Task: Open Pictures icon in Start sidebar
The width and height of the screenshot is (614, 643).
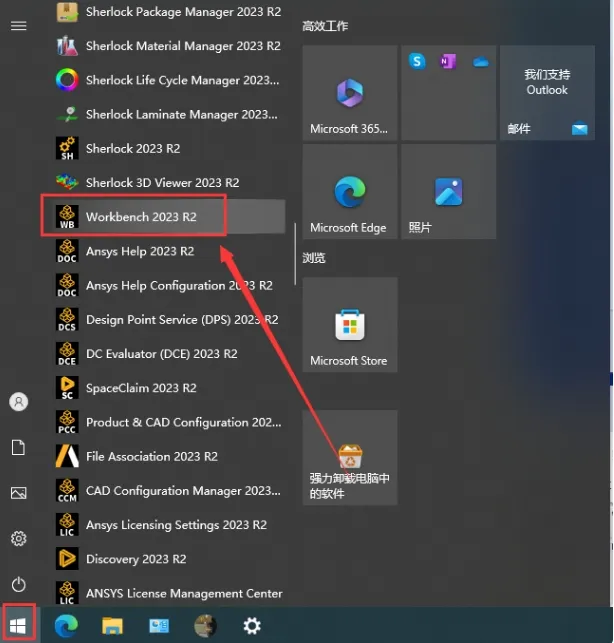Action: pos(18,493)
